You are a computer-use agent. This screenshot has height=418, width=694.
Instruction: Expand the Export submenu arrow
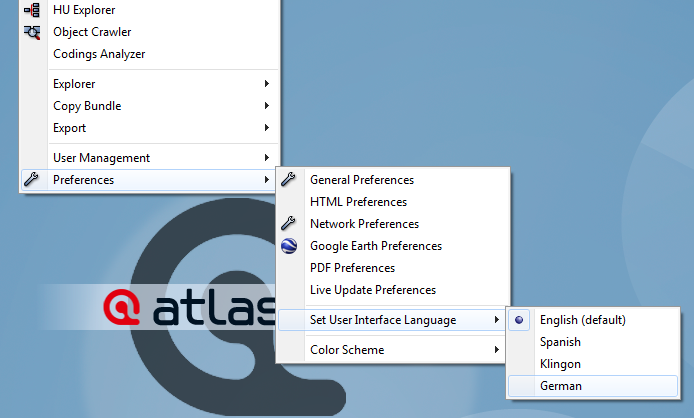click(x=266, y=128)
